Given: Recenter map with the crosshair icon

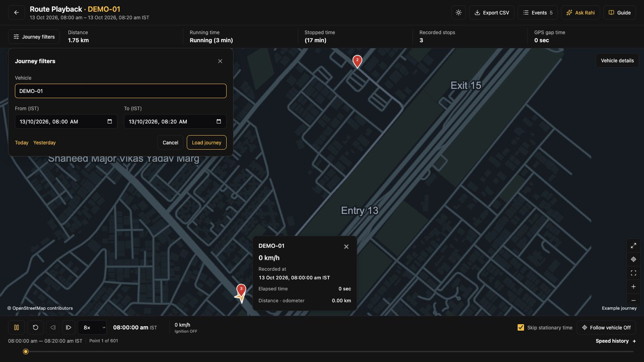Looking at the screenshot, I should pos(633,259).
